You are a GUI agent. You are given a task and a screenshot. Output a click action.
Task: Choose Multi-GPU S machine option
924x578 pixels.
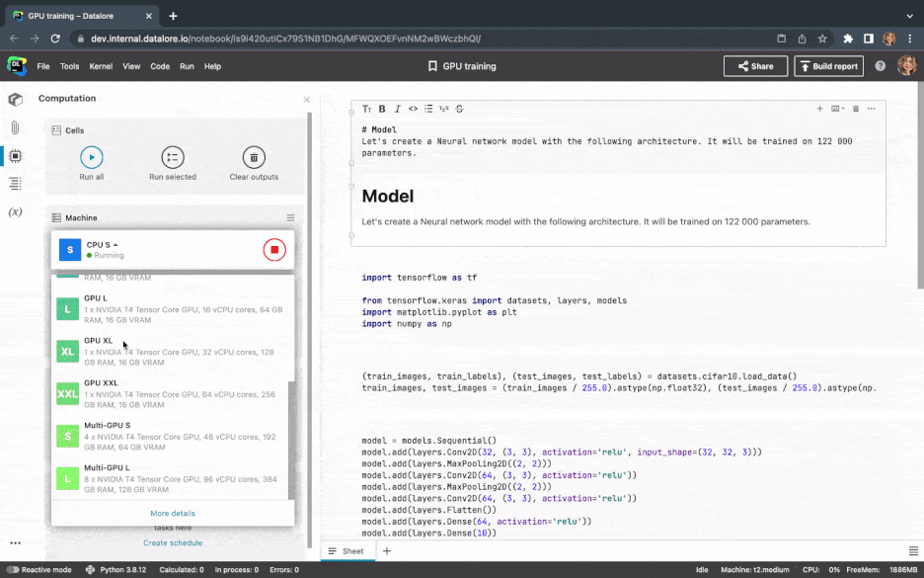173,436
